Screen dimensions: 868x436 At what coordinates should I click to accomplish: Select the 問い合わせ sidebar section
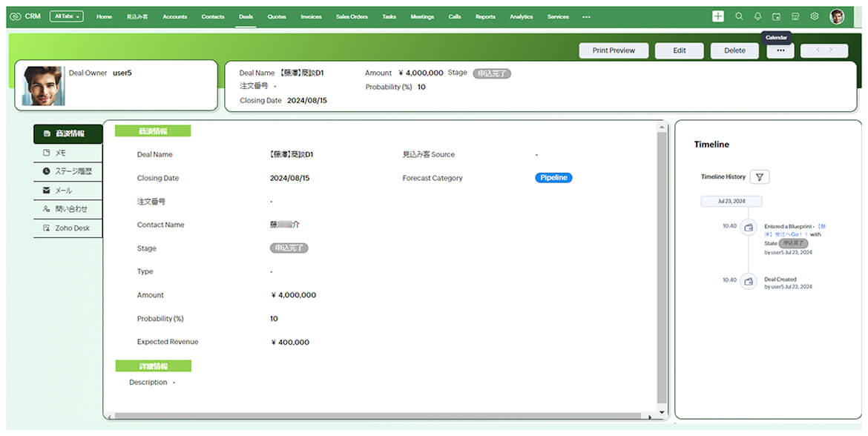[68, 209]
